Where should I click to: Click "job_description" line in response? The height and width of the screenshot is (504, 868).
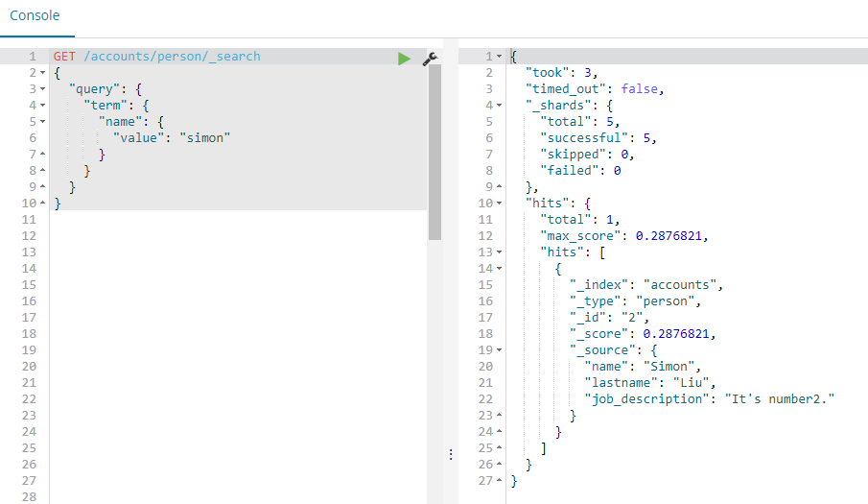[709, 399]
